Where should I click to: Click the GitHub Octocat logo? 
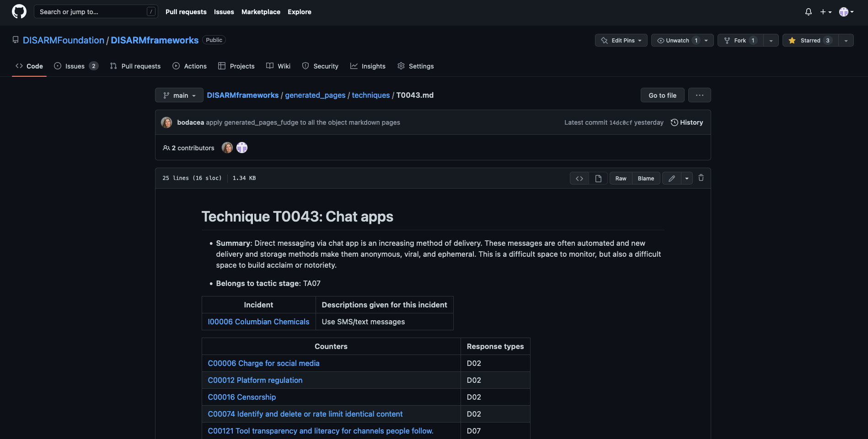click(19, 11)
